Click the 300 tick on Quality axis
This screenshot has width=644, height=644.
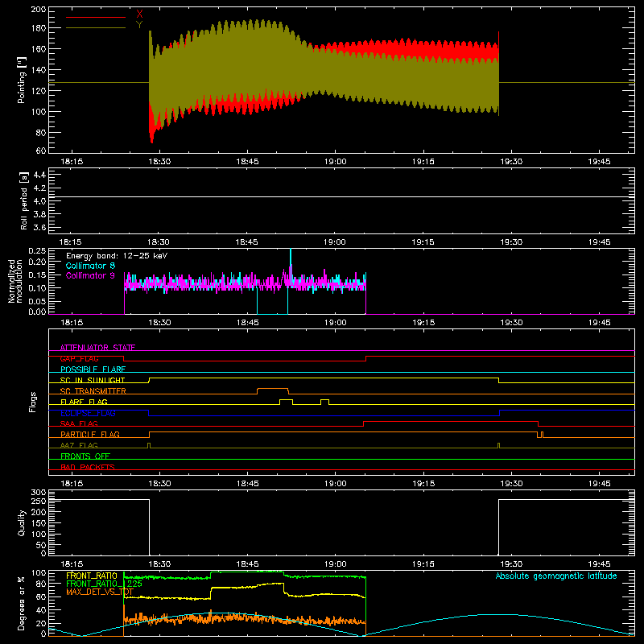point(39,493)
